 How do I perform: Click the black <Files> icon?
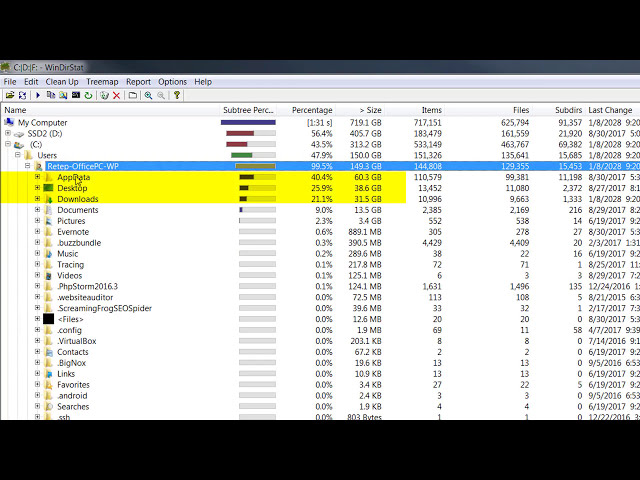[x=49, y=319]
